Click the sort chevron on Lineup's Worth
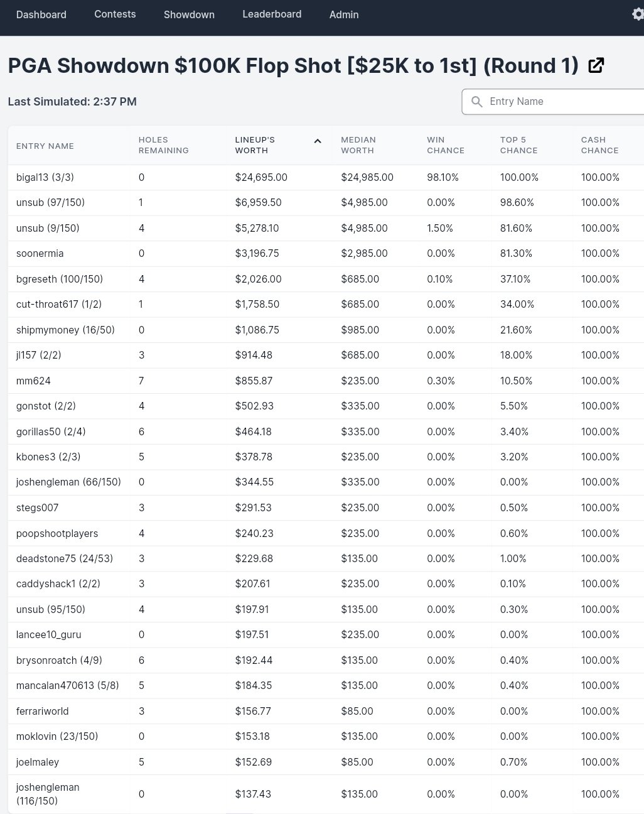 [x=318, y=141]
